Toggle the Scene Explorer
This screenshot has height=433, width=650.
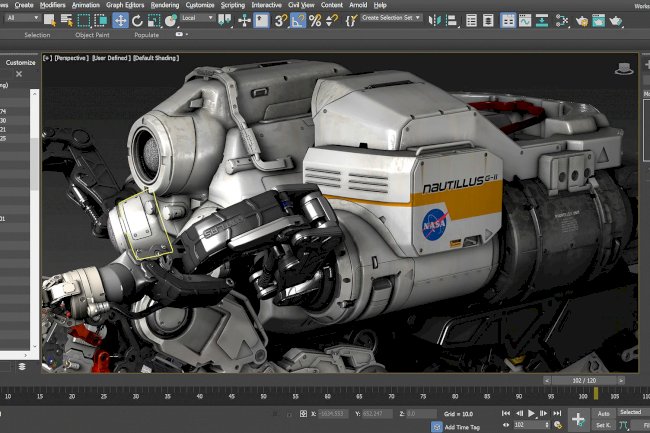471,20
